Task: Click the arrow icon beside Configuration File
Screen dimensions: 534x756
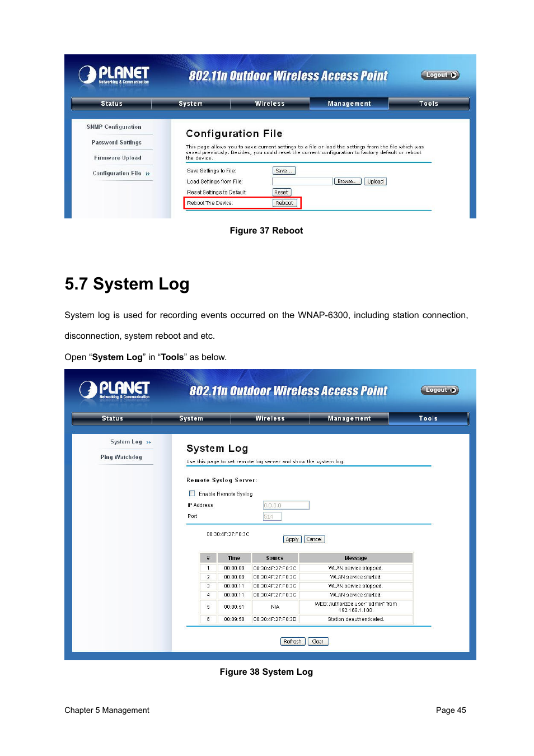Action: pyautogui.click(x=148, y=174)
